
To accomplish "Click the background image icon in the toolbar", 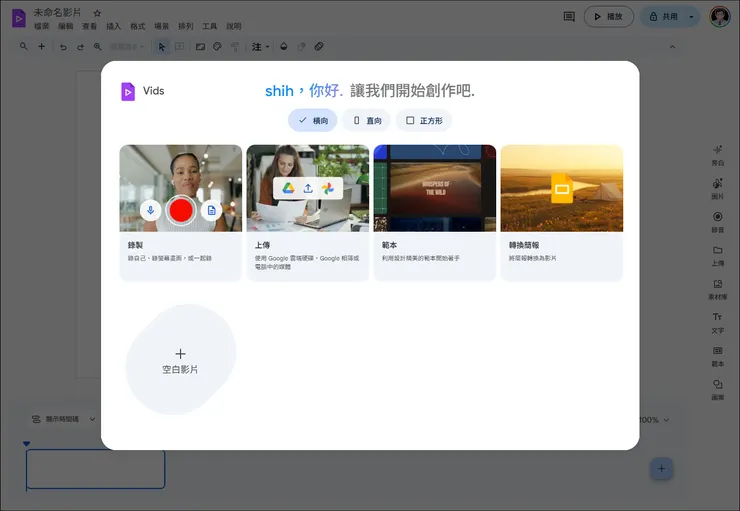I will coord(200,47).
